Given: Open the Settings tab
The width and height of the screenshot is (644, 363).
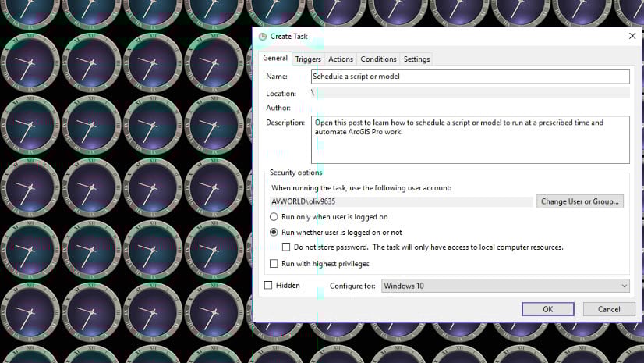Looking at the screenshot, I should tap(416, 59).
